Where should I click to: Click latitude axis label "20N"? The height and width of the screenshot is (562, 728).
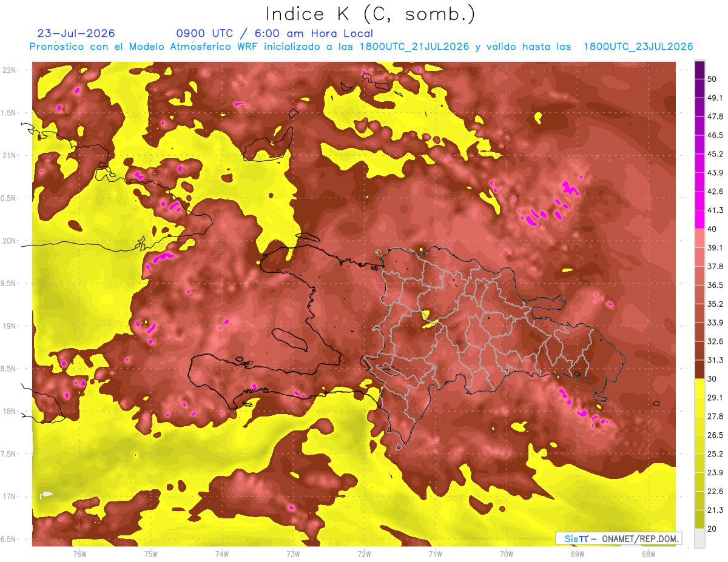point(10,241)
